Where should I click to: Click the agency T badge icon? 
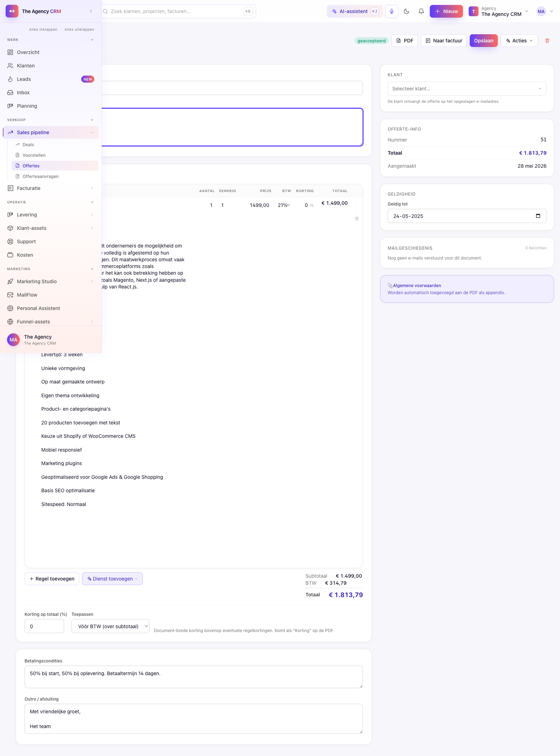473,11
